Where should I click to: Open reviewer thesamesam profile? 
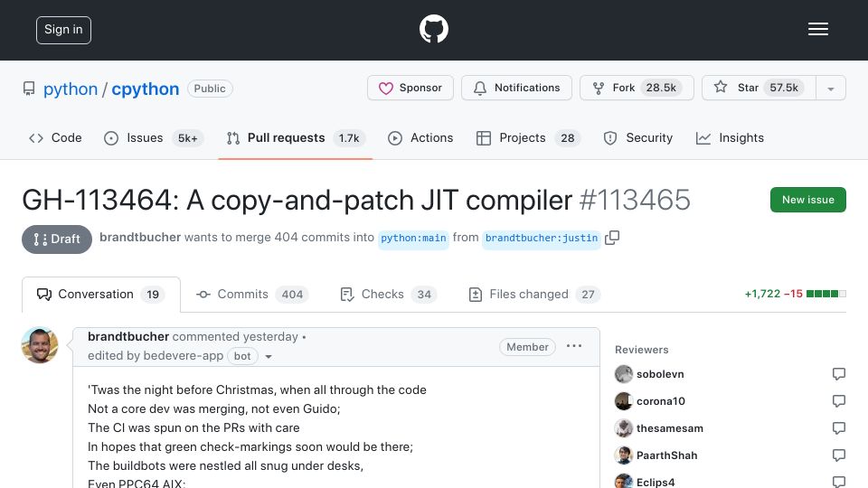[x=670, y=428]
